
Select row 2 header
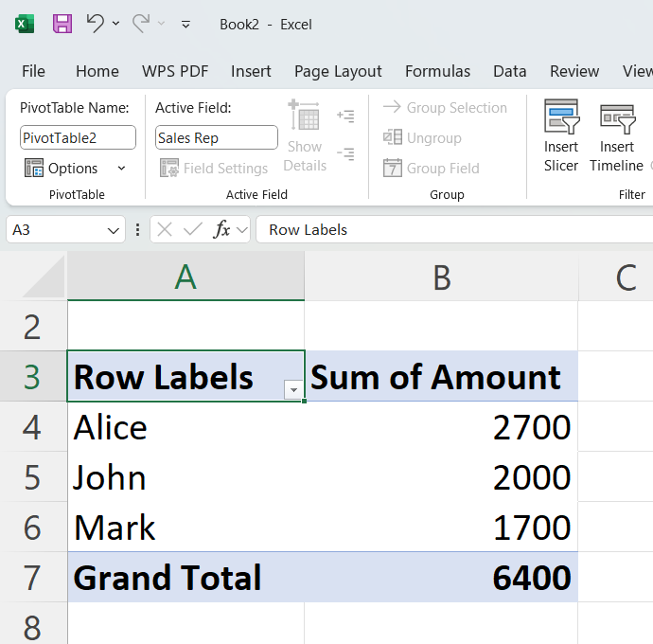coord(32,327)
